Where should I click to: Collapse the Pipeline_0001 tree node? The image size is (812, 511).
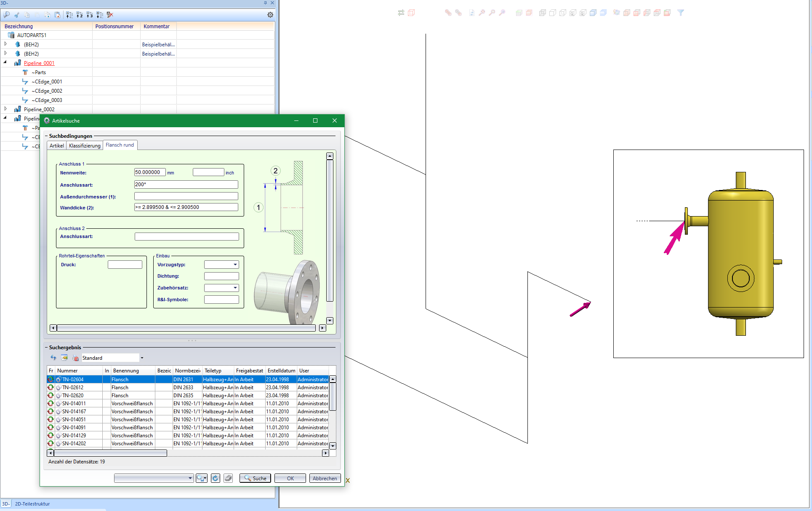(5, 62)
